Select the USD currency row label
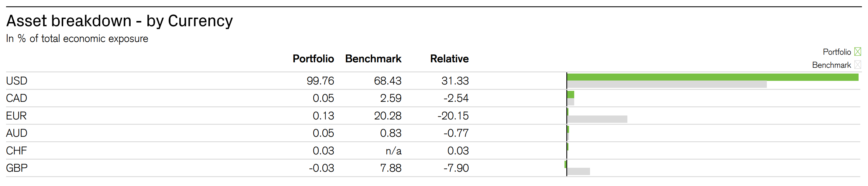This screenshot has width=868, height=186. tap(16, 81)
